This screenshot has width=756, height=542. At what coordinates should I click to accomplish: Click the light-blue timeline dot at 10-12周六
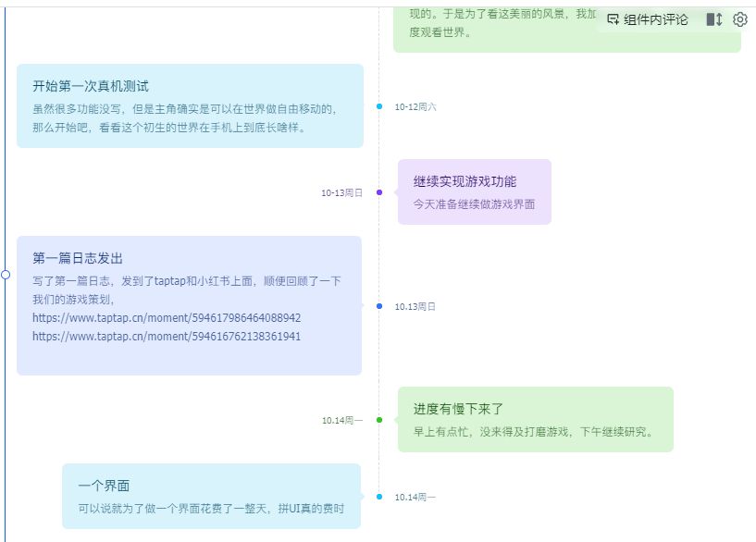point(379,106)
